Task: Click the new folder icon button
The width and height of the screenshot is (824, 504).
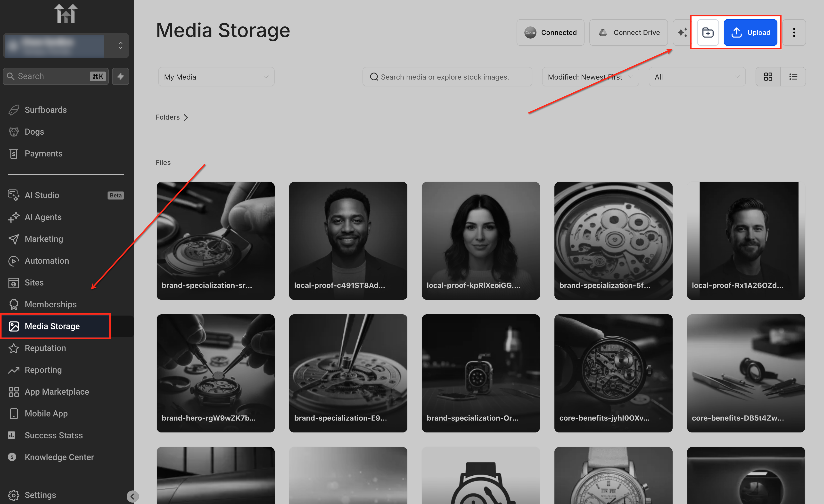Action: coord(708,33)
